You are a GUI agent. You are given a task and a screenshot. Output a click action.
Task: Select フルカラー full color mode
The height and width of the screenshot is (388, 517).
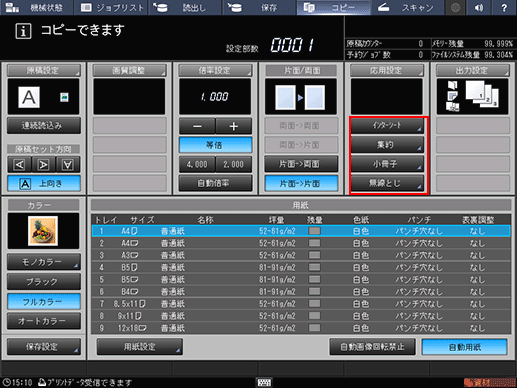pyautogui.click(x=44, y=301)
